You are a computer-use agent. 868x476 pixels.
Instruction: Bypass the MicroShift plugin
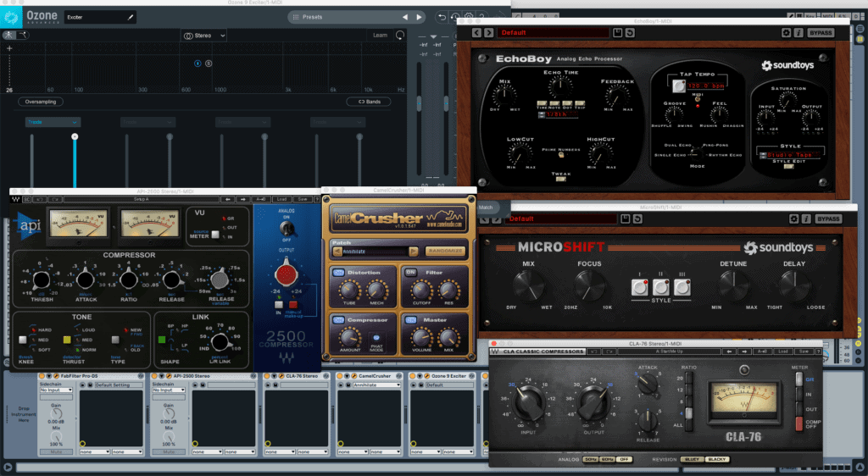click(x=828, y=219)
